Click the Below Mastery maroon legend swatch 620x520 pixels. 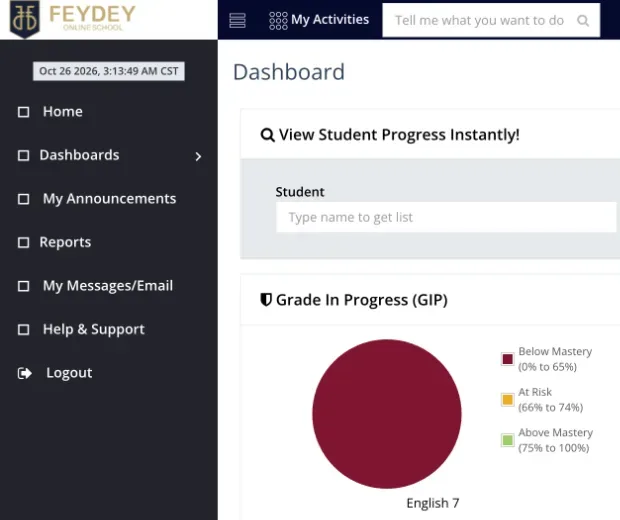pos(507,359)
